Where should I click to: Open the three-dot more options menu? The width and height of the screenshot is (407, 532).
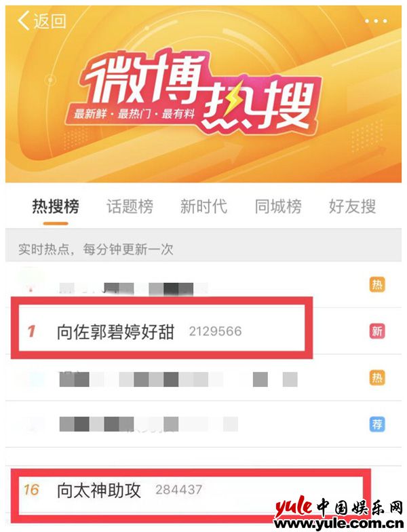click(376, 21)
